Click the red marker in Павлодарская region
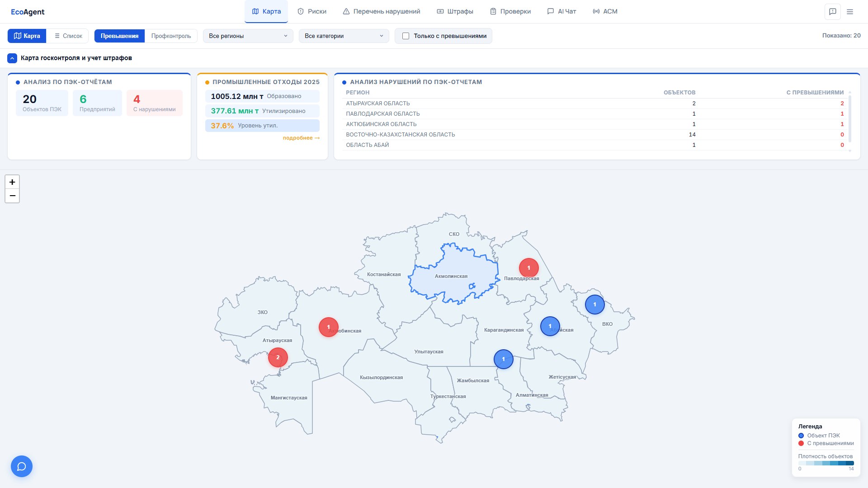Image resolution: width=868 pixels, height=488 pixels. tap(528, 268)
